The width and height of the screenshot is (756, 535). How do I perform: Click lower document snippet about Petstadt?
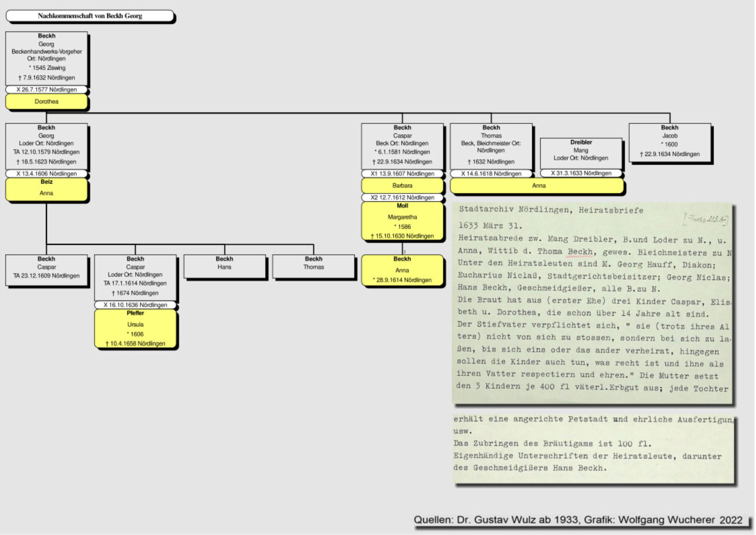[x=593, y=448]
